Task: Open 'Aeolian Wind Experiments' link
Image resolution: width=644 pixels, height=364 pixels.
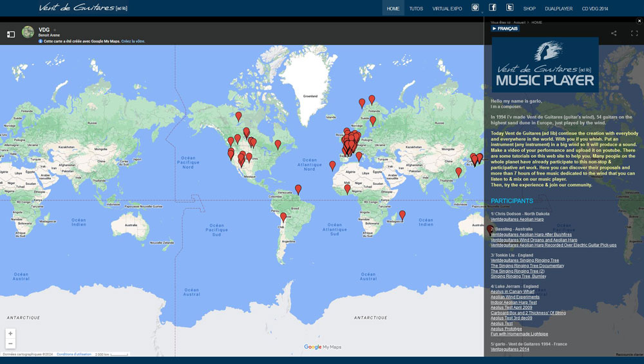Action: (515, 297)
